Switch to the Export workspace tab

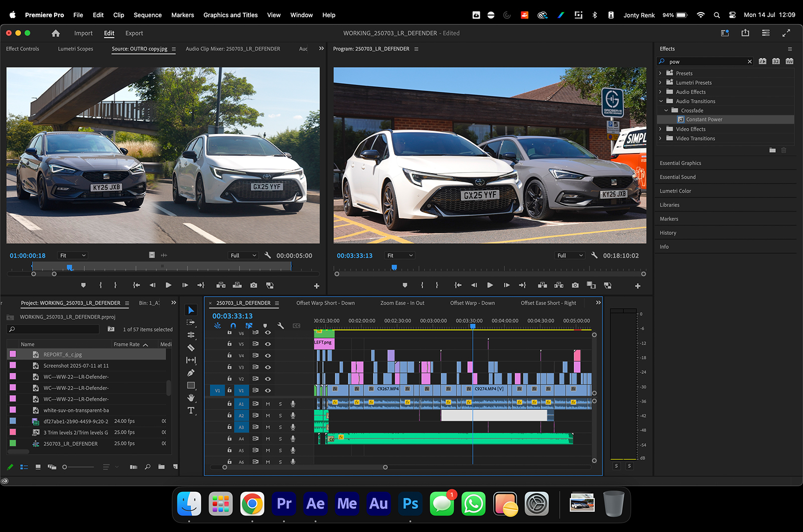point(134,33)
